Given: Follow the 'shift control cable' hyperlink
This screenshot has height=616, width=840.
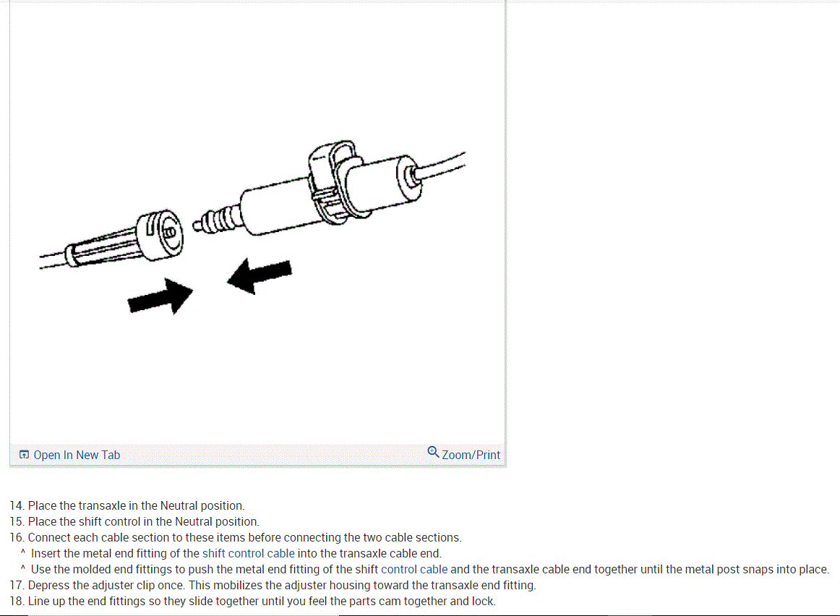Looking at the screenshot, I should 248,553.
